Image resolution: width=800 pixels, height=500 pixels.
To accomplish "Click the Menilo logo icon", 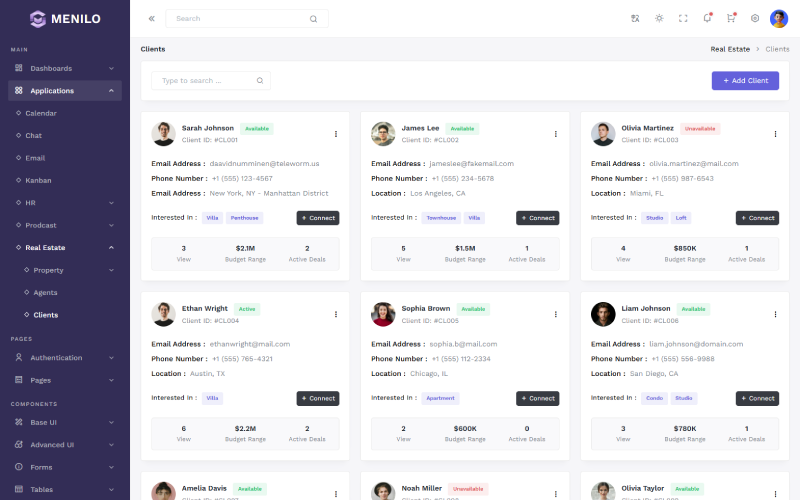I will click(x=38, y=19).
